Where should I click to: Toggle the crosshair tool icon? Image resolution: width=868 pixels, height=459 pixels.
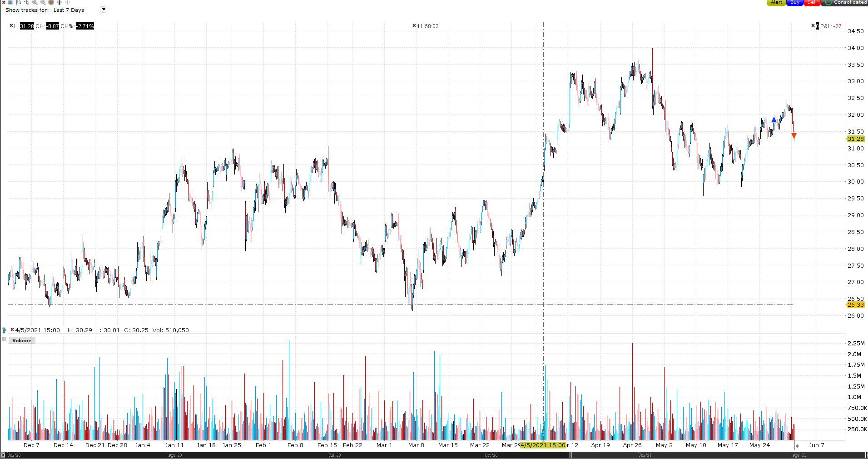(x=51, y=2)
